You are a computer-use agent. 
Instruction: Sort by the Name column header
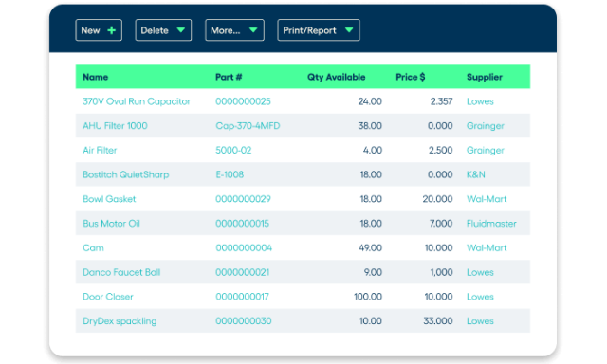pos(95,77)
